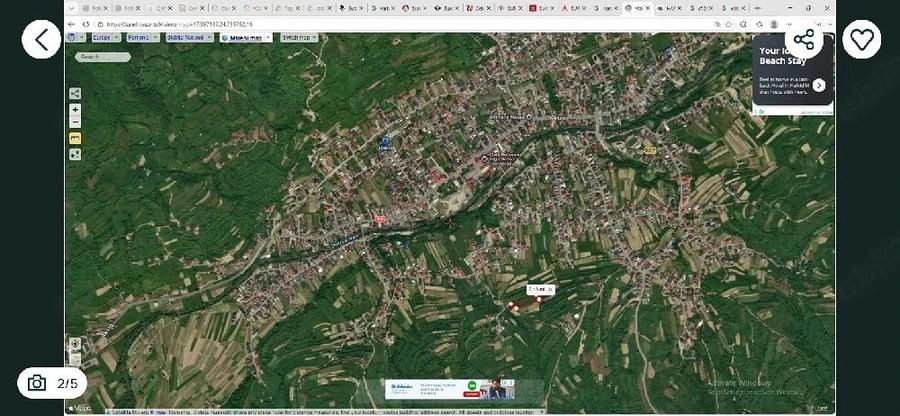
Task: Open the photo gallery counter 2/5
Action: [x=52, y=383]
